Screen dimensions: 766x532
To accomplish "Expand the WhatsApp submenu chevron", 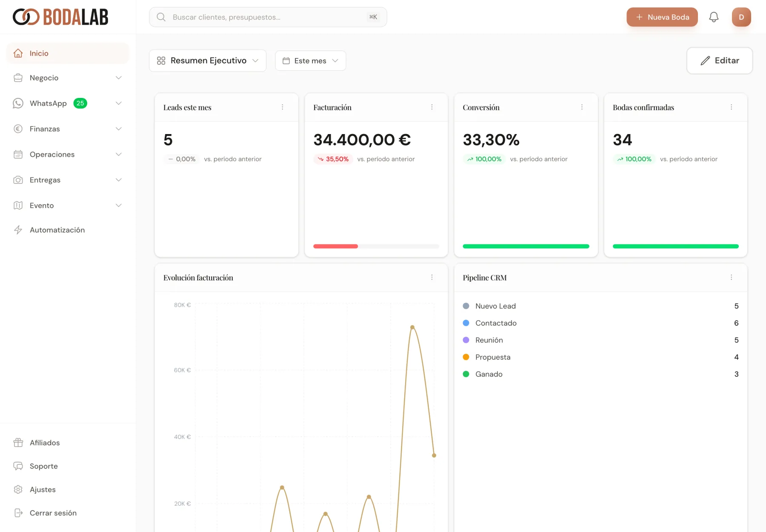I will click(119, 103).
